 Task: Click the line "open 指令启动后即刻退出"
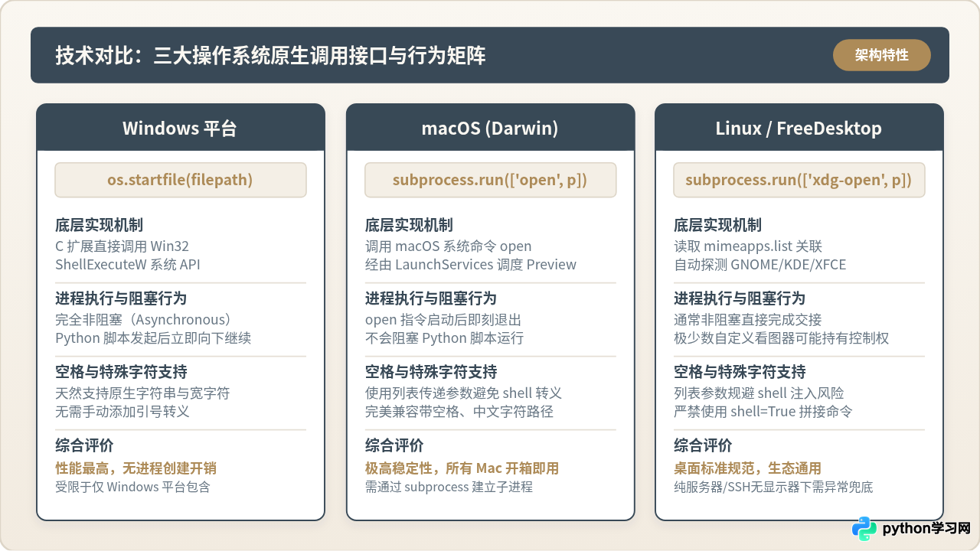[443, 319]
